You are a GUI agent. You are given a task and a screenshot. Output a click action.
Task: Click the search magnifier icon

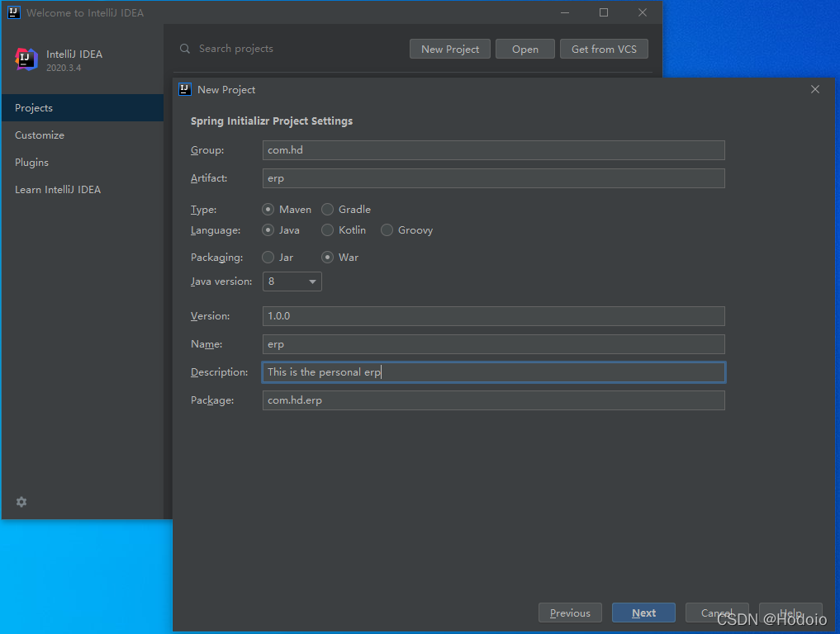(185, 49)
